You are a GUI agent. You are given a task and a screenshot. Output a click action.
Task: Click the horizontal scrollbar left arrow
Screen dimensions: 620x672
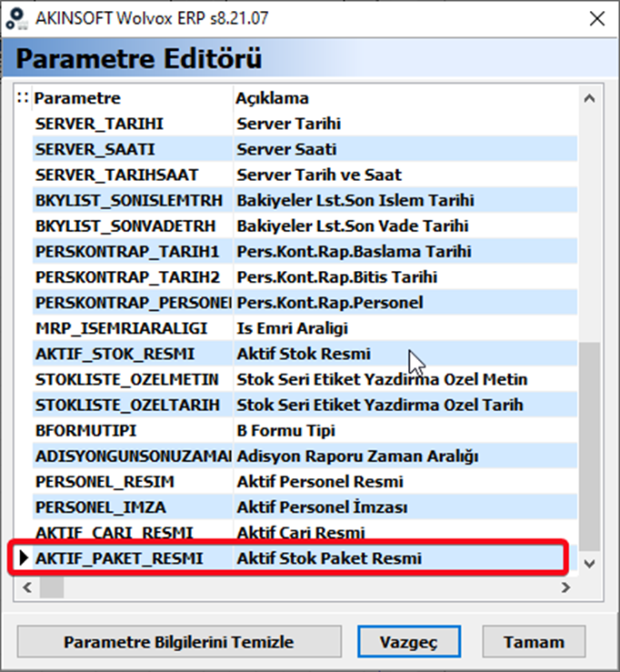pyautogui.click(x=27, y=587)
